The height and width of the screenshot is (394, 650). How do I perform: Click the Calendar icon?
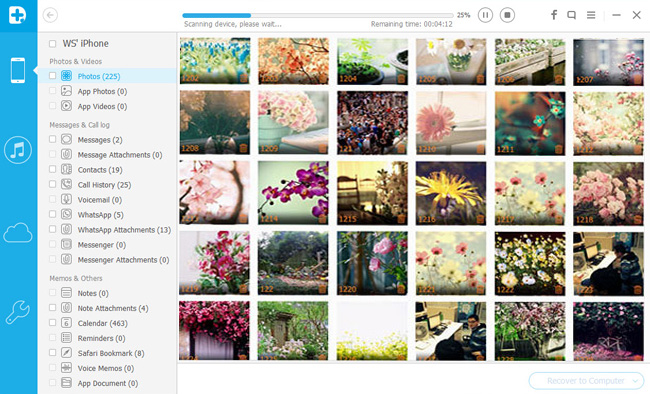click(66, 323)
